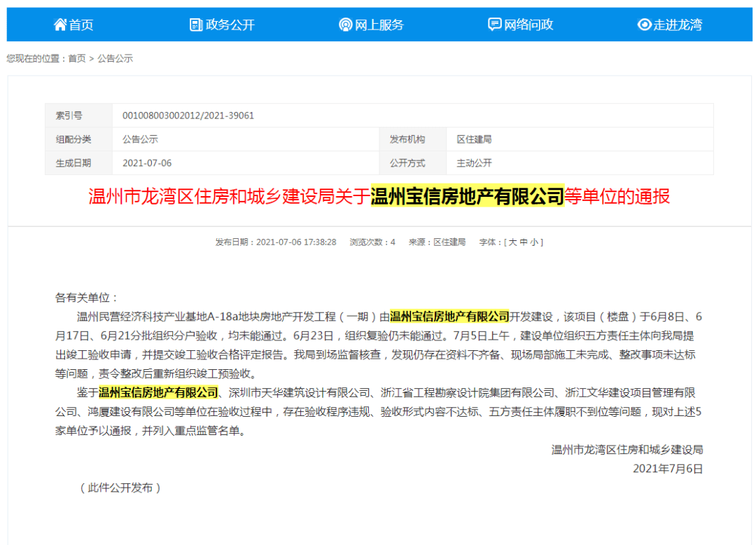Screen dimensions: 756x545
Task: Open the 网上服务 navigation menu item
Action: click(x=371, y=25)
